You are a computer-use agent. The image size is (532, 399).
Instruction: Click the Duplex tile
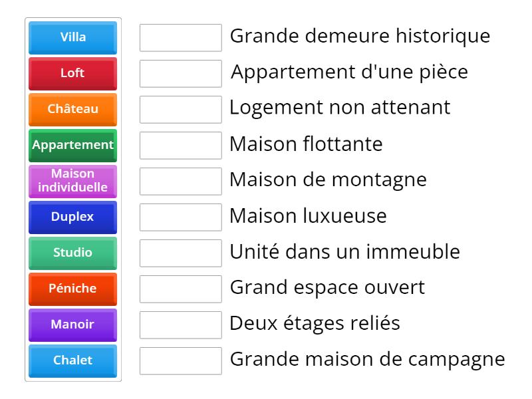(72, 217)
